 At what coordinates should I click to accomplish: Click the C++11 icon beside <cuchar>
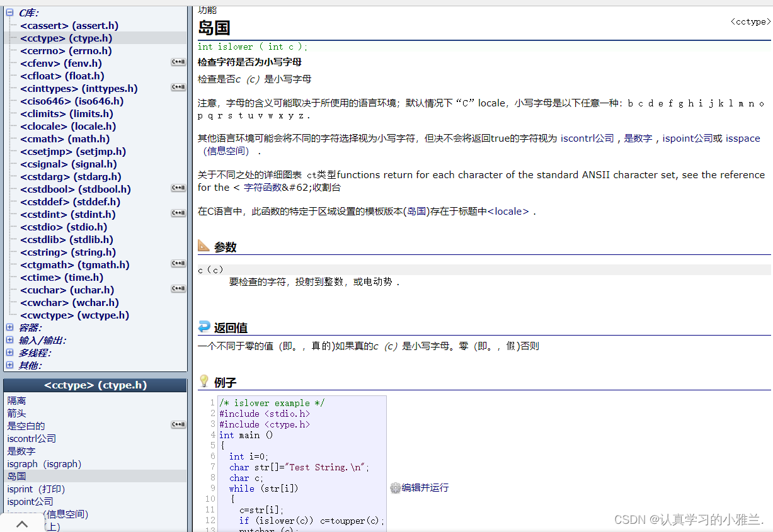tap(178, 289)
